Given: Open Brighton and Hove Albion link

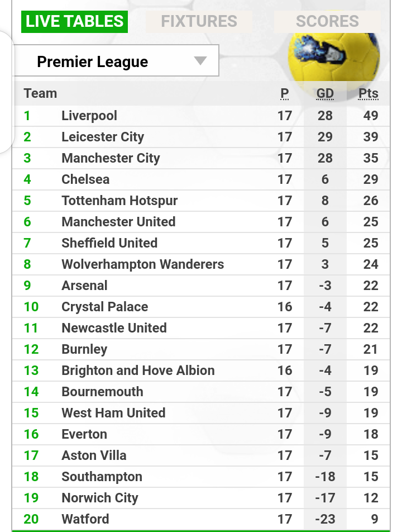Looking at the screenshot, I should [x=138, y=370].
